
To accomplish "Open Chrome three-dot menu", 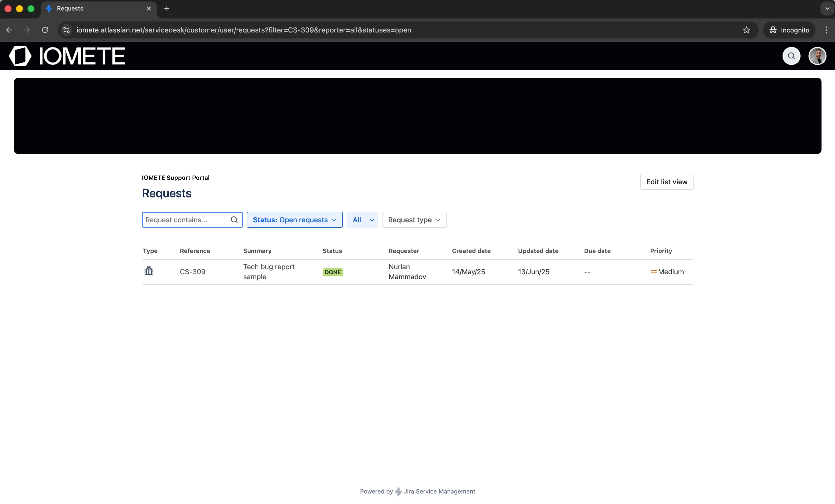I will click(826, 30).
